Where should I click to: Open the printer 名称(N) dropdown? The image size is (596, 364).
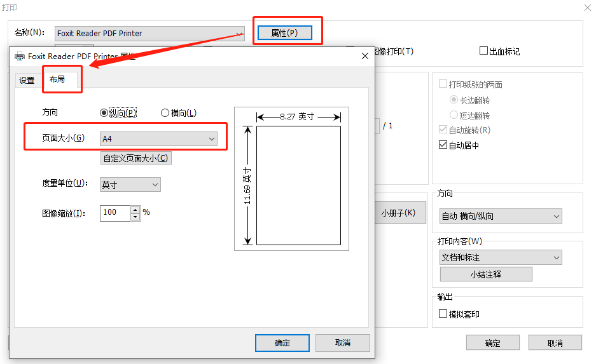(x=149, y=34)
